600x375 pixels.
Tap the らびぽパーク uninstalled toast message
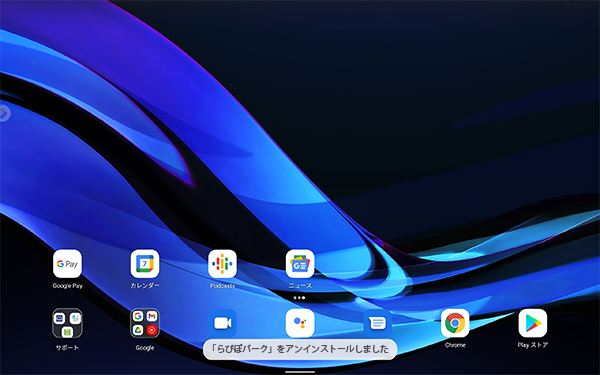pos(300,349)
